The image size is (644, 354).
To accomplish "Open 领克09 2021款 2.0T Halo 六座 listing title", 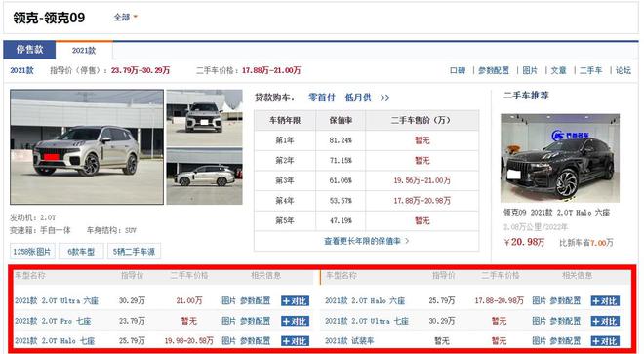I will 556,213.
